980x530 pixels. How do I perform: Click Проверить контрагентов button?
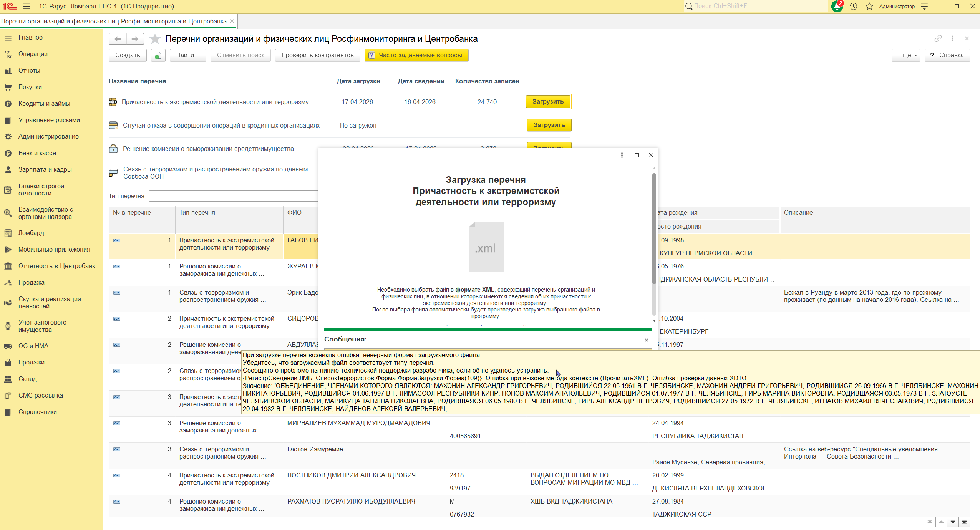(317, 55)
